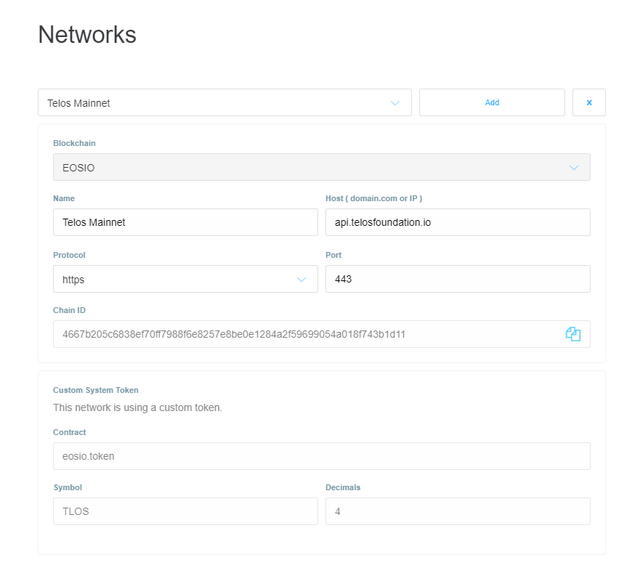Click 'This network is using a custom token.' text

[138, 408]
